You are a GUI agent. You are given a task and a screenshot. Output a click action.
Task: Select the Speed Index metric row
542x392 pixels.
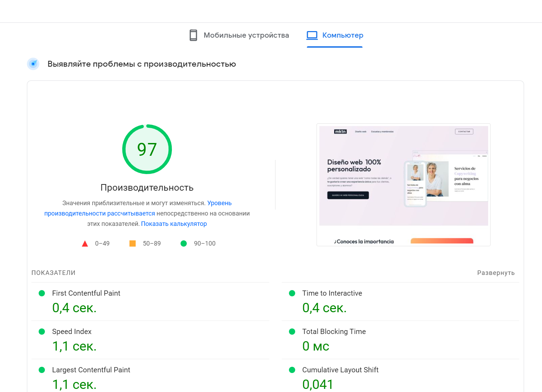[72, 332]
